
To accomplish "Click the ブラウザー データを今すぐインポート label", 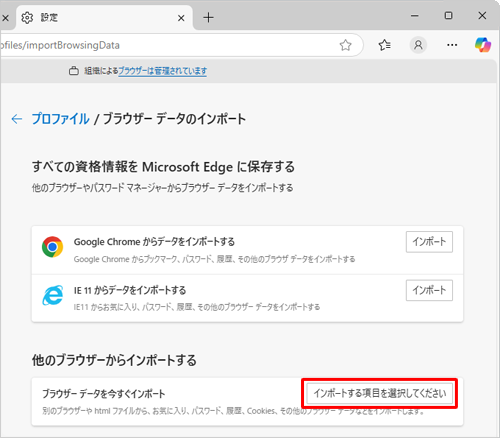I will [103, 394].
